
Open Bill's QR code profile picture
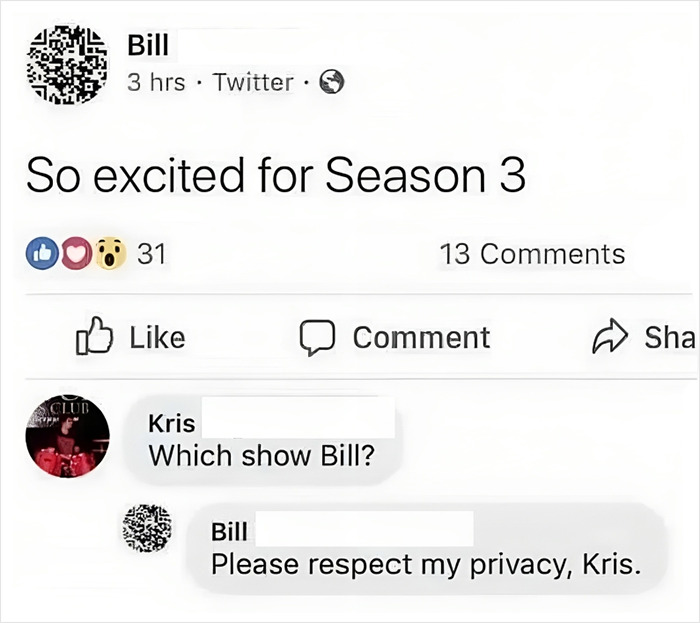pyautogui.click(x=67, y=65)
